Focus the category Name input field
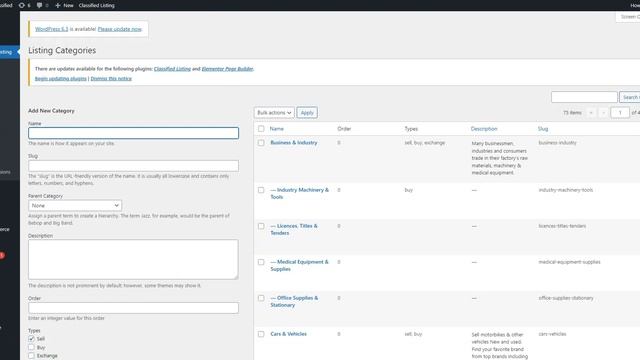This screenshot has width=640, height=360. (133, 133)
